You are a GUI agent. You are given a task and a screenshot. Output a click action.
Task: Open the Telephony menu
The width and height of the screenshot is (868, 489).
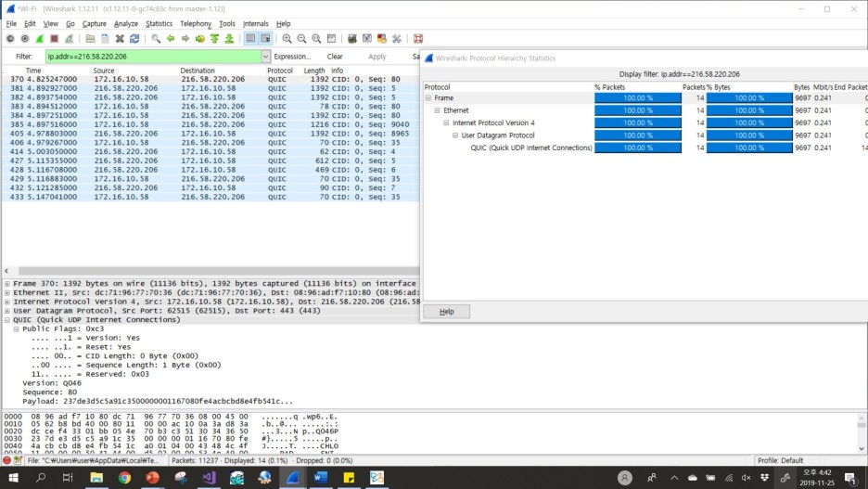(196, 24)
